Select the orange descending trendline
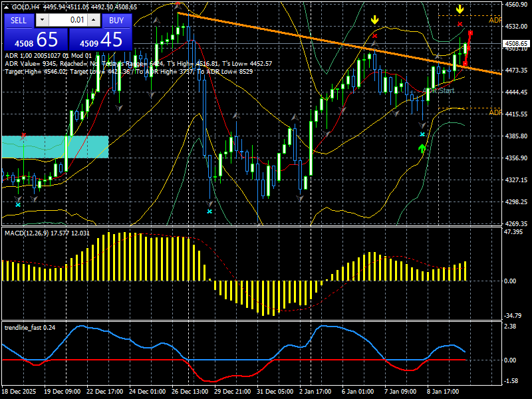The width and height of the screenshot is (532, 399). pyautogui.click(x=339, y=43)
